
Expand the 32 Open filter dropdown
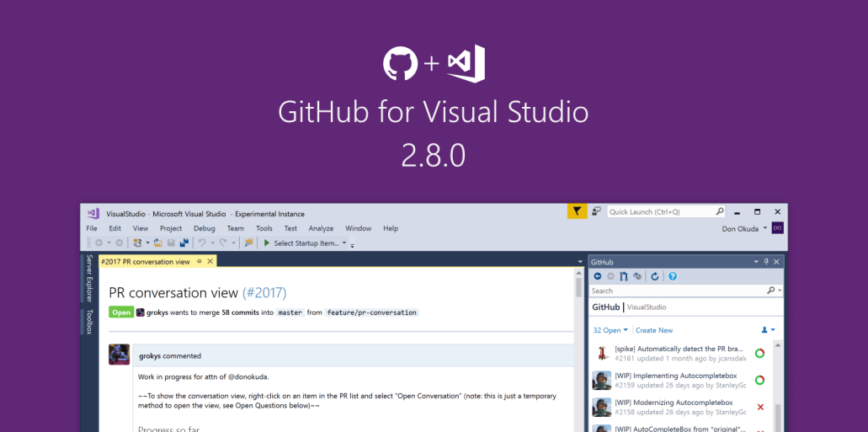626,329
